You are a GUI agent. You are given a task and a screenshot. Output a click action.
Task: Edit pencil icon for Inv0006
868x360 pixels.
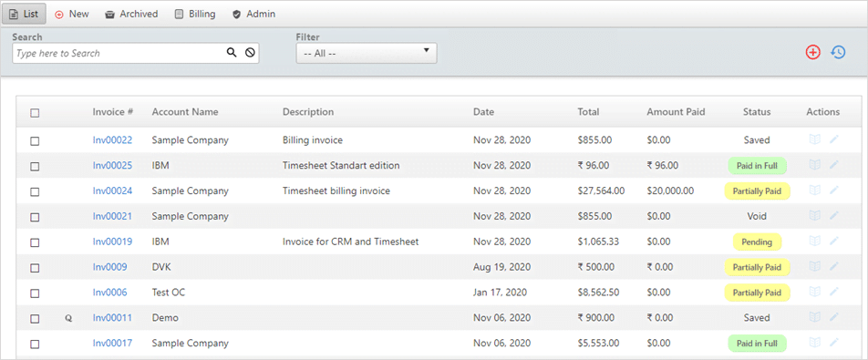coord(833,292)
